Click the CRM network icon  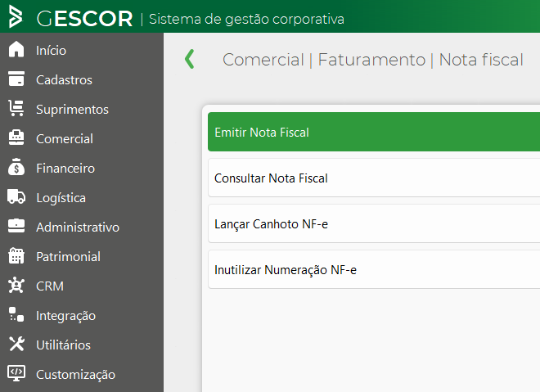tap(16, 286)
